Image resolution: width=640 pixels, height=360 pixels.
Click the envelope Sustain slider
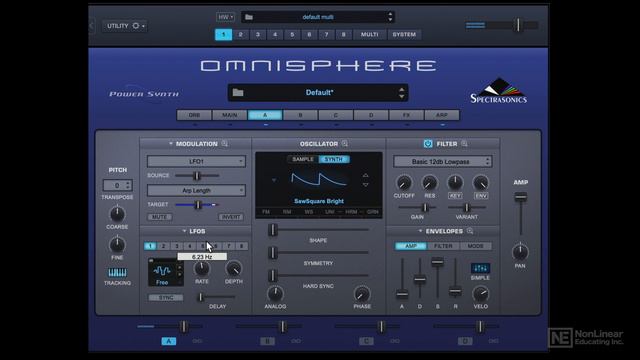[x=438, y=262]
